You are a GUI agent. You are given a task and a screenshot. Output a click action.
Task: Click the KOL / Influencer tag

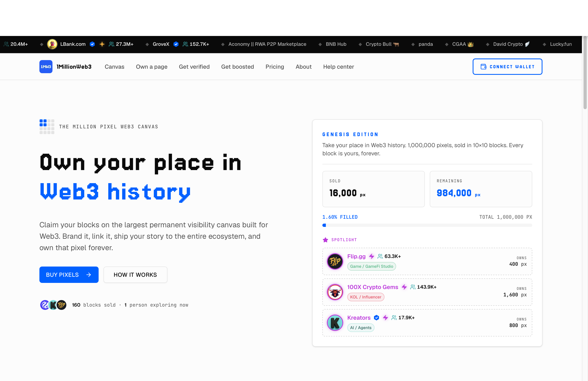point(366,297)
